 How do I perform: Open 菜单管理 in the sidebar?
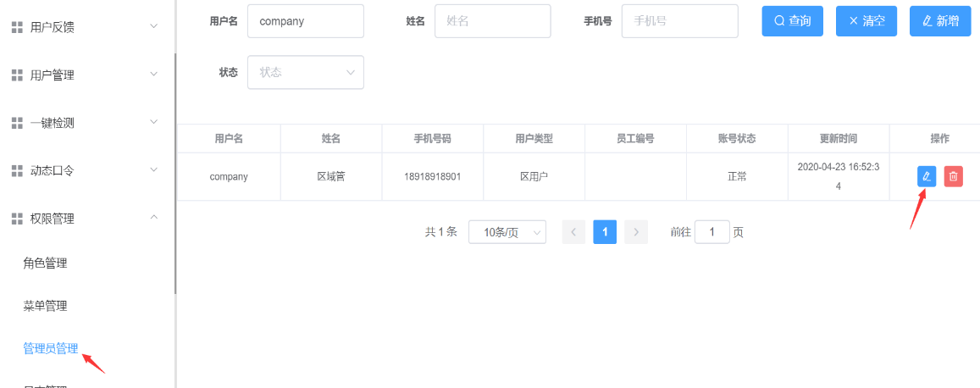[x=45, y=306]
